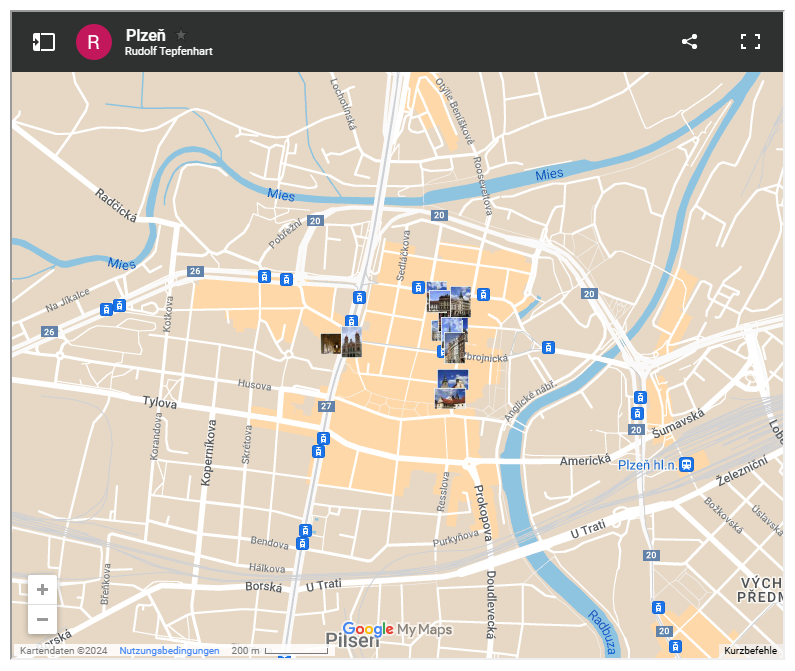Open the photo thumbnail pair left of Sedláčkova
Viewport: 795px width, 671px height.
[341, 344]
